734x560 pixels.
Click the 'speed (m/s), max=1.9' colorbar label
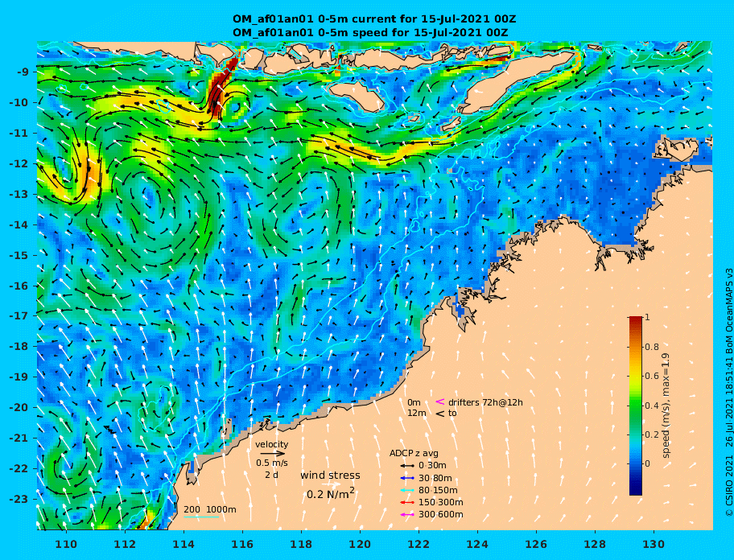tap(665, 406)
